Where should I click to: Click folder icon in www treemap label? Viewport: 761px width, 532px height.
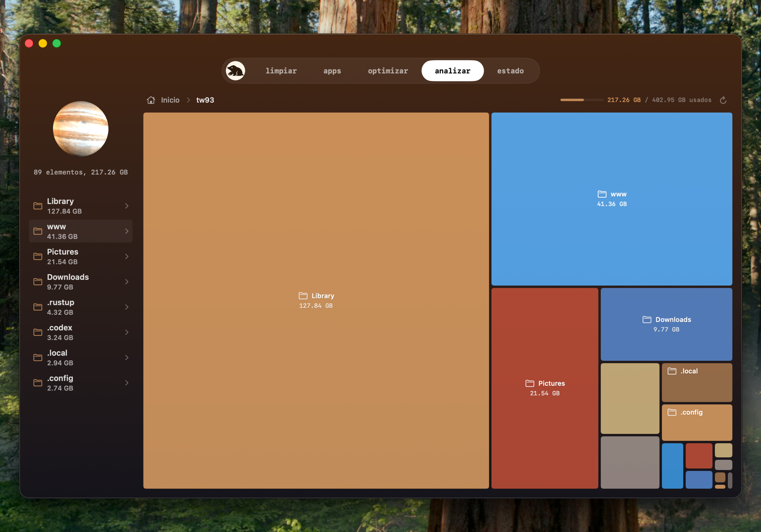(x=602, y=194)
